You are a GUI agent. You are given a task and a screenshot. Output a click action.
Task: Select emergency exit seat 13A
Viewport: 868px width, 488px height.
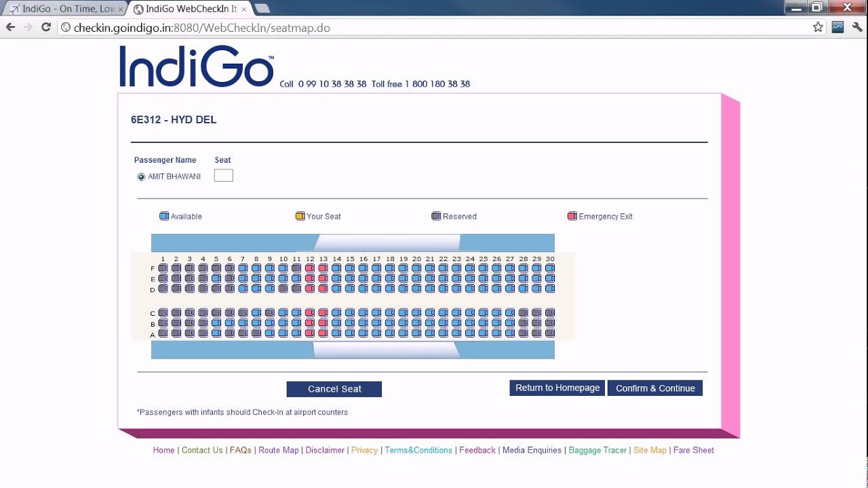click(323, 333)
